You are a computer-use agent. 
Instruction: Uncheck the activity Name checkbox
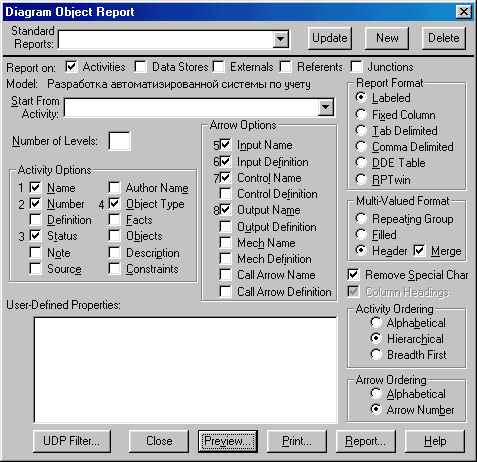coord(35,187)
